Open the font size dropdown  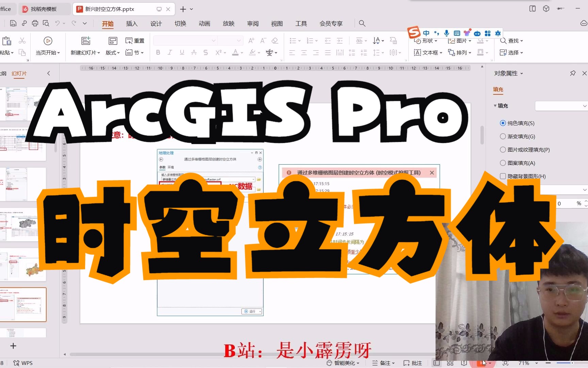239,41
